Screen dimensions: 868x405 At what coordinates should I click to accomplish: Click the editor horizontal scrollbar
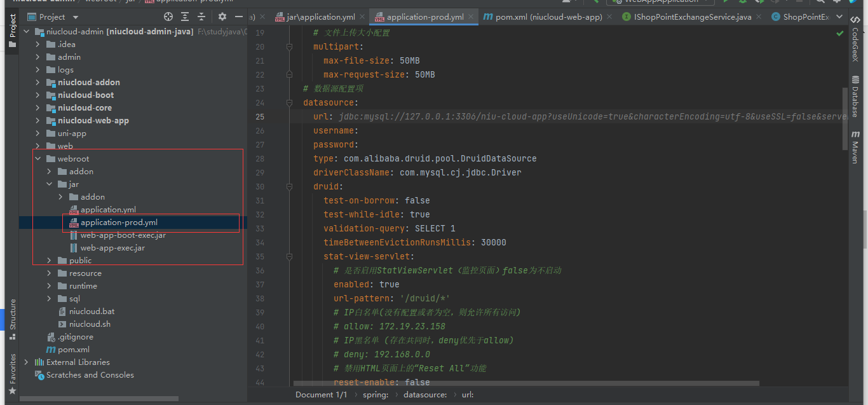(526, 383)
